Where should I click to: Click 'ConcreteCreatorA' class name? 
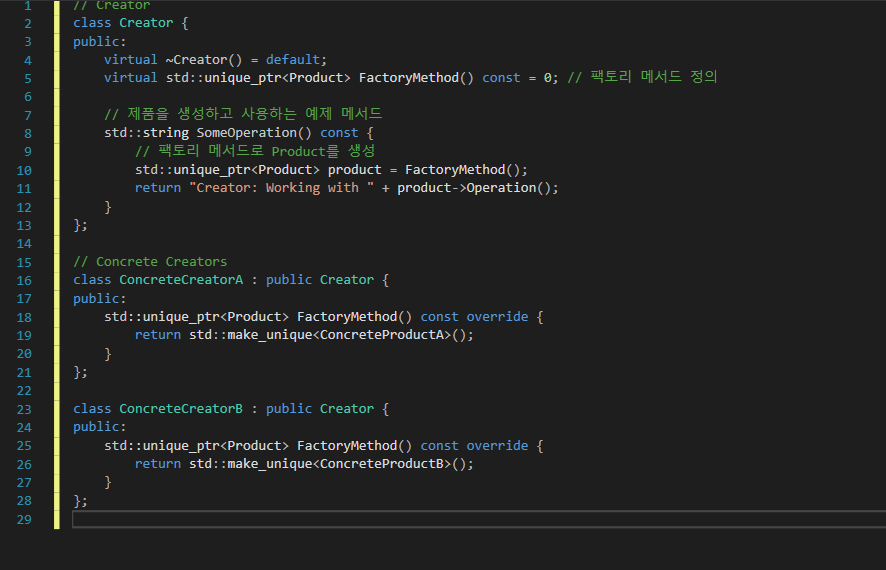181,280
